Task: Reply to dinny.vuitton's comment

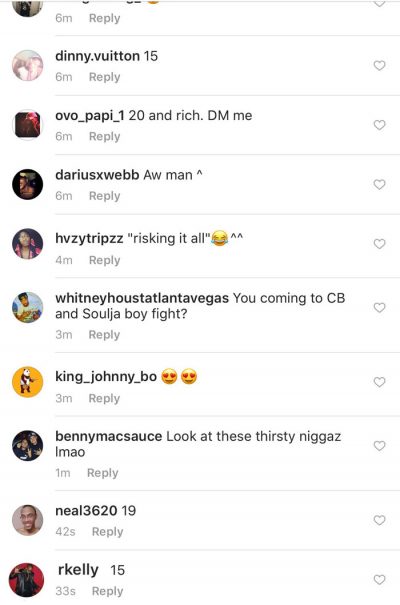Action: pyautogui.click(x=105, y=77)
